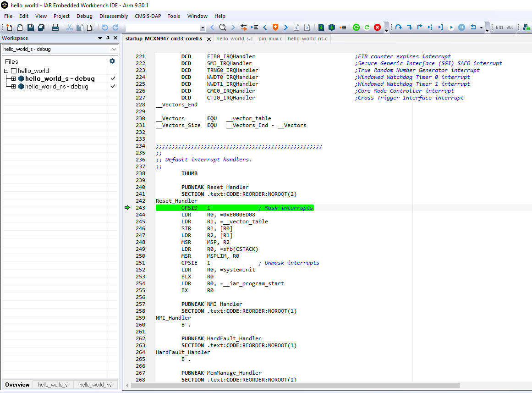Open the workspace configuration dropdown

click(x=114, y=49)
